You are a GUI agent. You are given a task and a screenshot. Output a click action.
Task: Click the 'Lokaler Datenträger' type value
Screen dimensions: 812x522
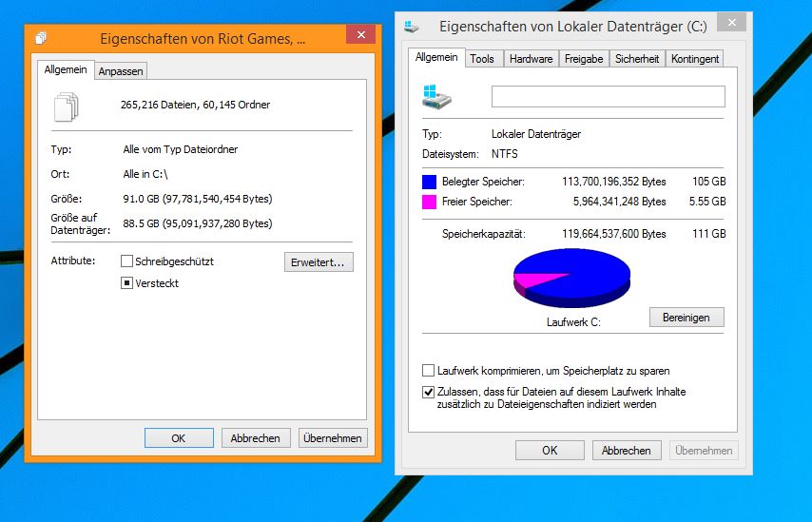tap(536, 134)
